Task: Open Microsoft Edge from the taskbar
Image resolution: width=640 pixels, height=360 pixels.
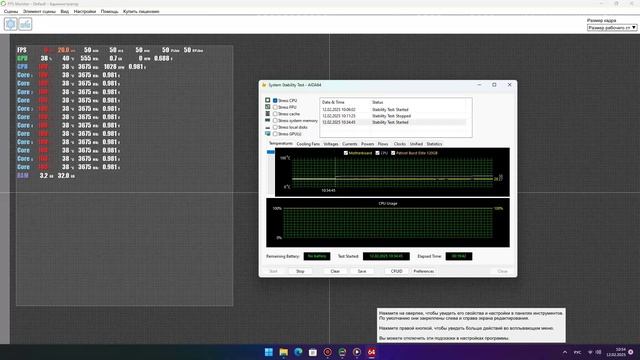Action: [x=298, y=352]
